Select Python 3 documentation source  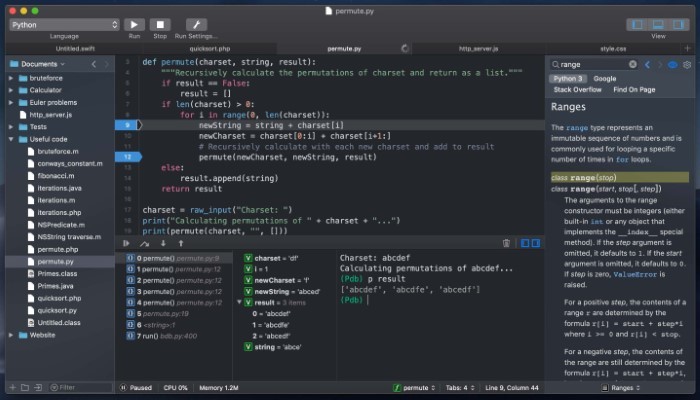pos(568,79)
